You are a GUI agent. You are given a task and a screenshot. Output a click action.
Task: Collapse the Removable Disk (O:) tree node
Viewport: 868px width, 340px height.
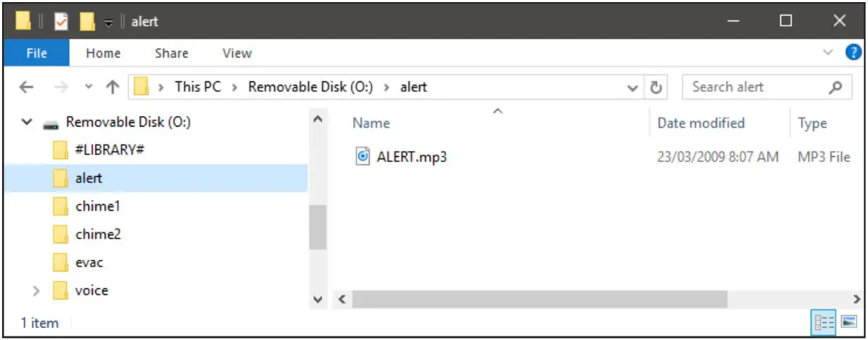point(27,122)
